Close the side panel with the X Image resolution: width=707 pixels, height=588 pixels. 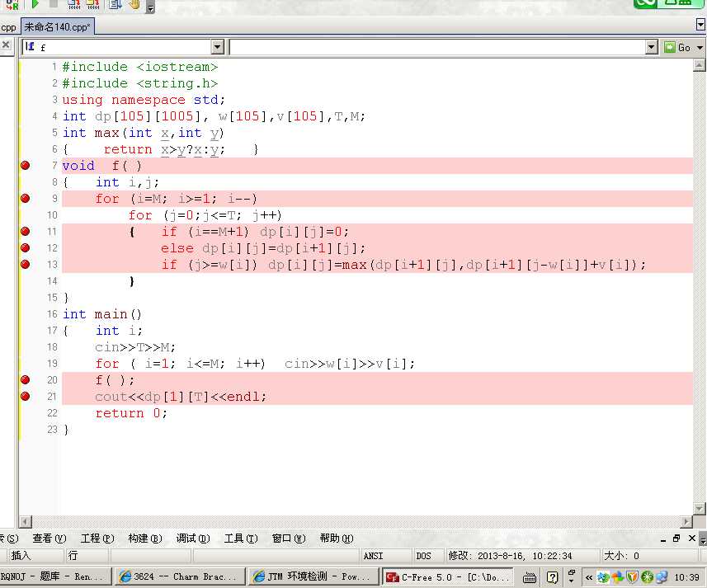6,45
